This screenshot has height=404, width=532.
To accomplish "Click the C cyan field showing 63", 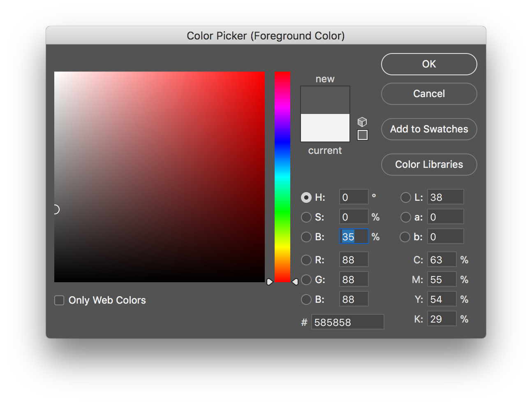I will pos(442,260).
